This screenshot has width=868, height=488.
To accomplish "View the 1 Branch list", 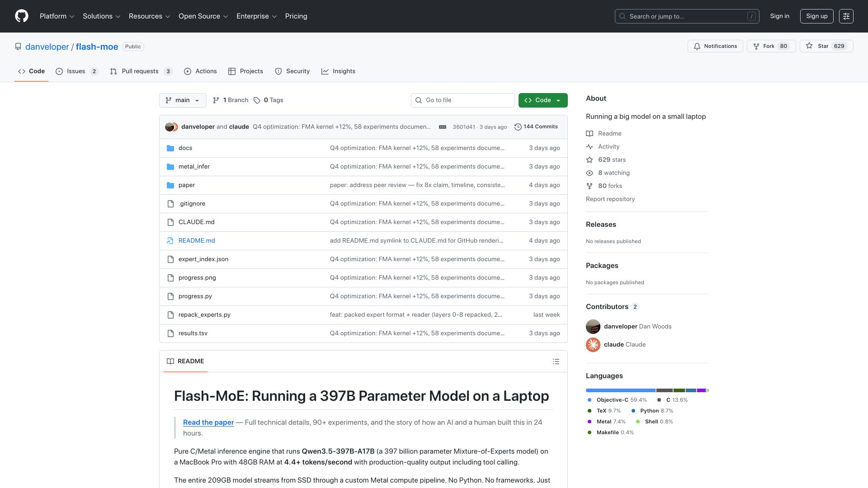I will point(231,100).
